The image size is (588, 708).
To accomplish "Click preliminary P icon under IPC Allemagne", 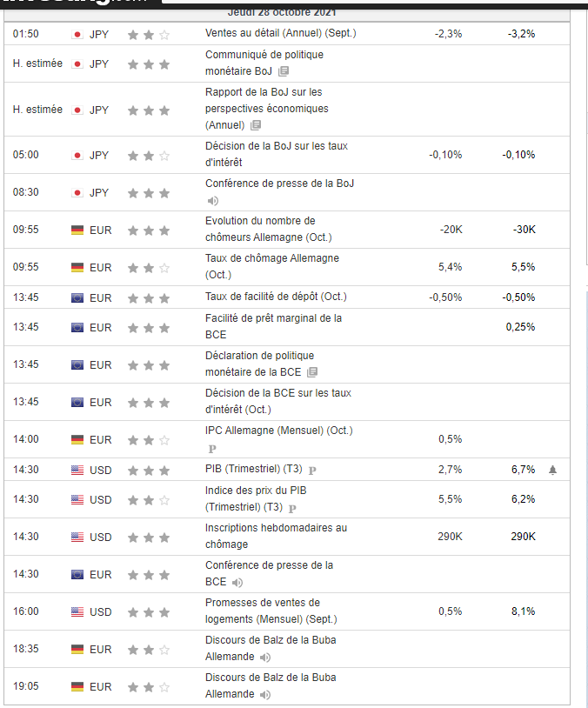I will click(211, 449).
